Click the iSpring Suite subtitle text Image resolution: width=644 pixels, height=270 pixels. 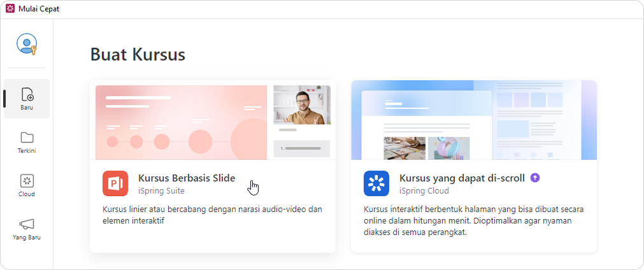(162, 190)
